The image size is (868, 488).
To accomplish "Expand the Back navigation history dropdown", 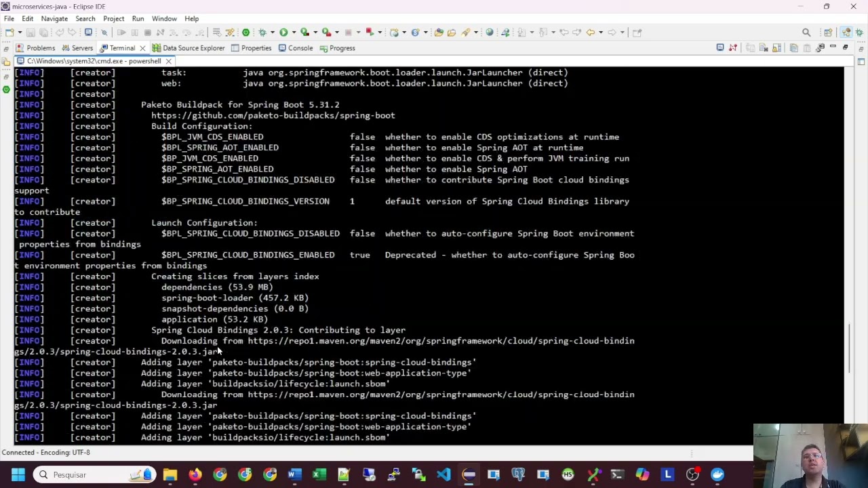I will point(601,32).
